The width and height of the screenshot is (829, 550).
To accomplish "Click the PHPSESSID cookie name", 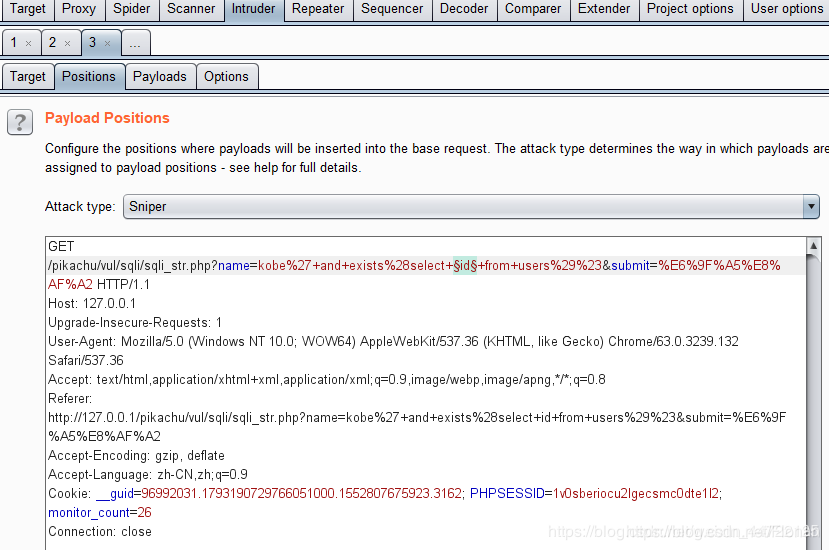I will 507,494.
